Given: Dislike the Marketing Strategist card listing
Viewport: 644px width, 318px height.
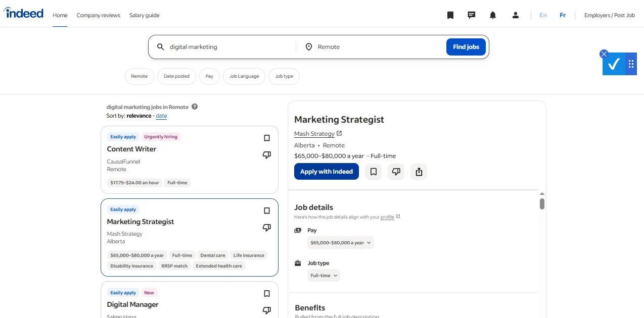Looking at the screenshot, I should tap(267, 228).
